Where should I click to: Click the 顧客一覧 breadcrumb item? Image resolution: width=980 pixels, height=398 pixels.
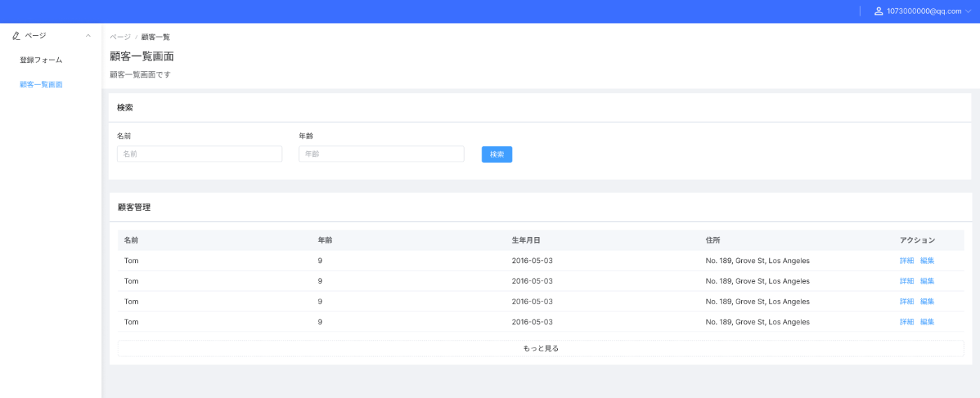pyautogui.click(x=155, y=37)
